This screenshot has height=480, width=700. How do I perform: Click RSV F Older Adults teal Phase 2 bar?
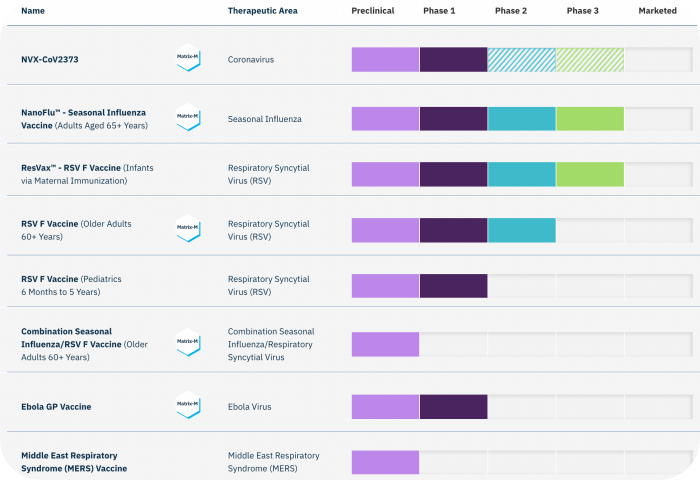click(521, 230)
